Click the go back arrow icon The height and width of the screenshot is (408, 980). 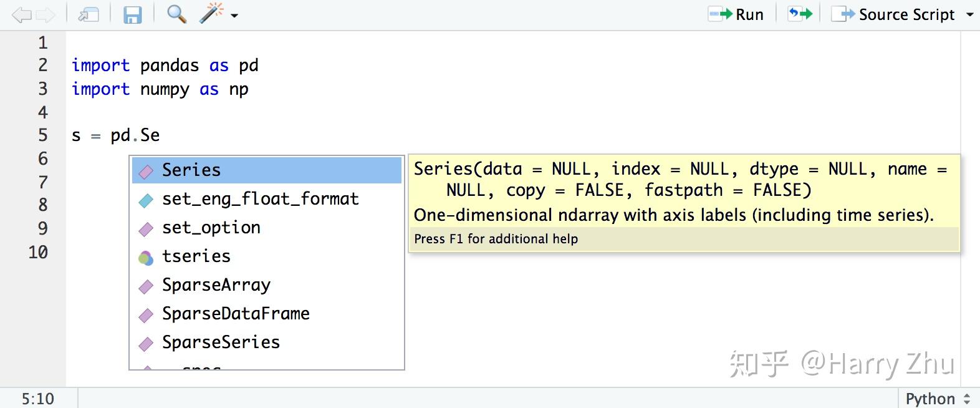pyautogui.click(x=21, y=15)
